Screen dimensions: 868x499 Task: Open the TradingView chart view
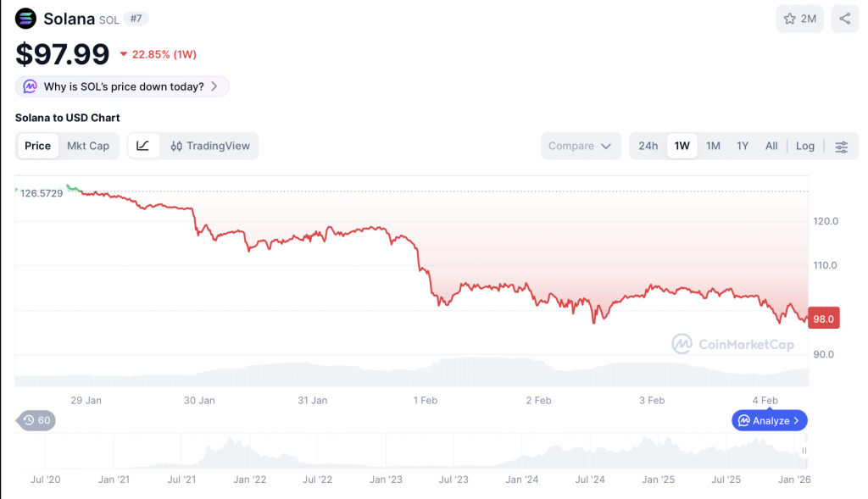click(x=210, y=146)
